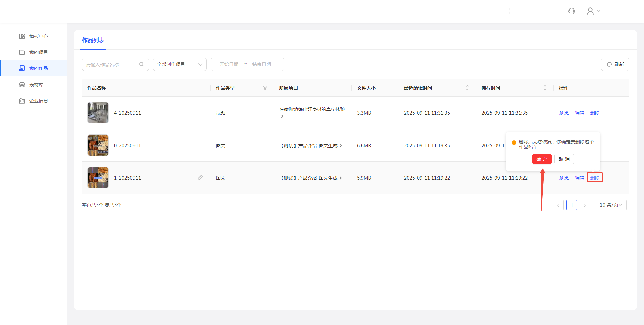Image resolution: width=644 pixels, height=325 pixels.
Task: Open the thumbnail of video 4_20250911
Action: click(98, 113)
